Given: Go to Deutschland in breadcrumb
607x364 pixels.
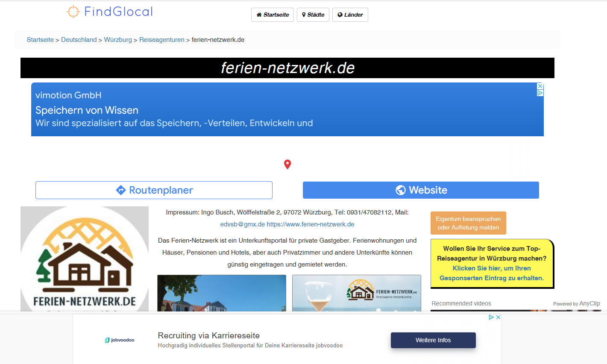Looking at the screenshot, I should click(79, 40).
